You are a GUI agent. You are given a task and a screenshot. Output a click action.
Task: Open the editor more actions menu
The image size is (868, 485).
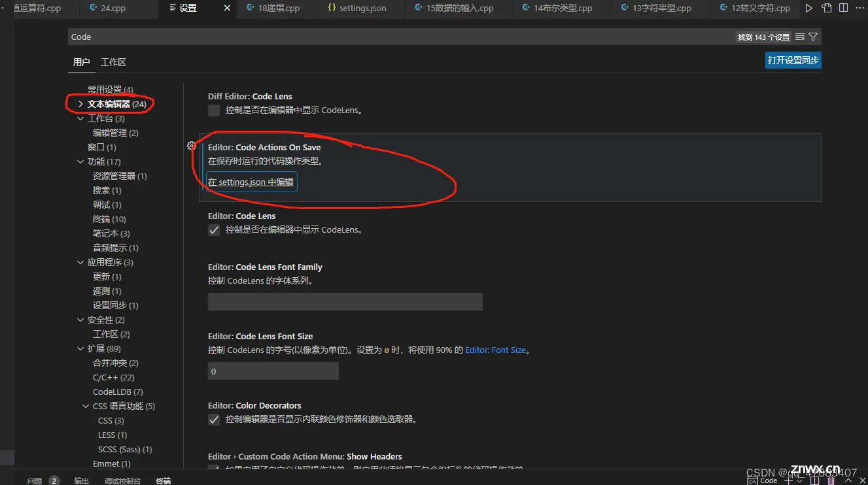coord(859,8)
